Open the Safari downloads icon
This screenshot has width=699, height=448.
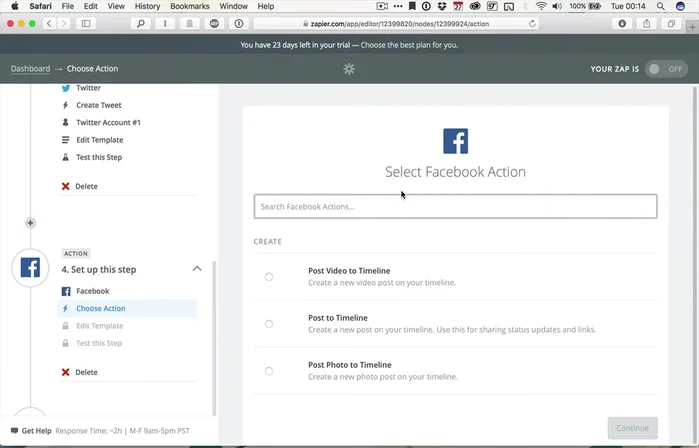(x=623, y=23)
